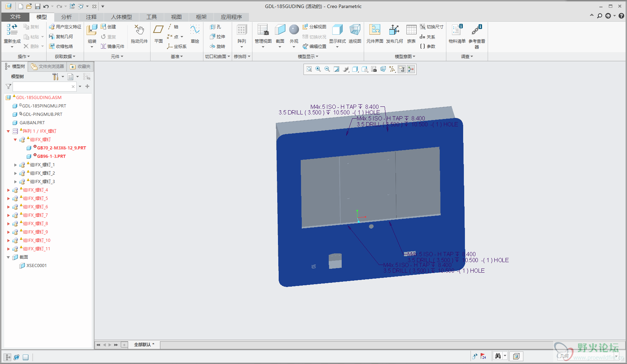Expand the 组IFX_螺钉_4 node
The width and height of the screenshot is (627, 364).
point(8,190)
